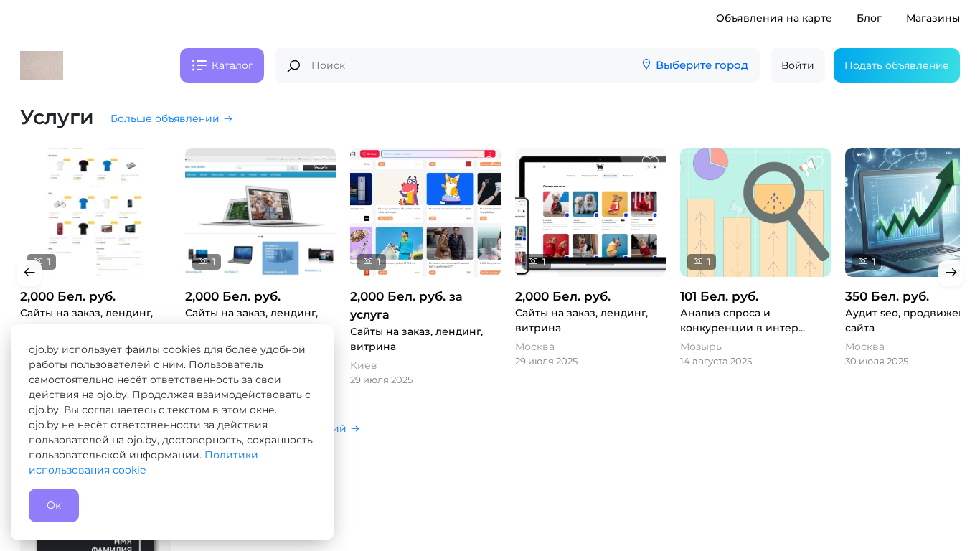Click the 14 августа 2025 date
Image resolution: width=980 pixels, height=551 pixels.
pyautogui.click(x=716, y=362)
